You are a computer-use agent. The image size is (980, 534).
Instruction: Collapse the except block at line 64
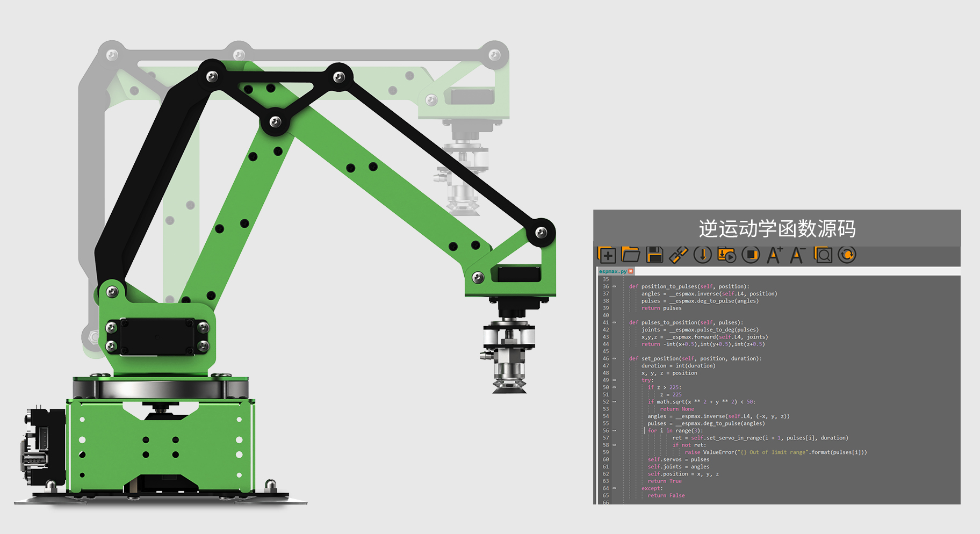(x=614, y=488)
